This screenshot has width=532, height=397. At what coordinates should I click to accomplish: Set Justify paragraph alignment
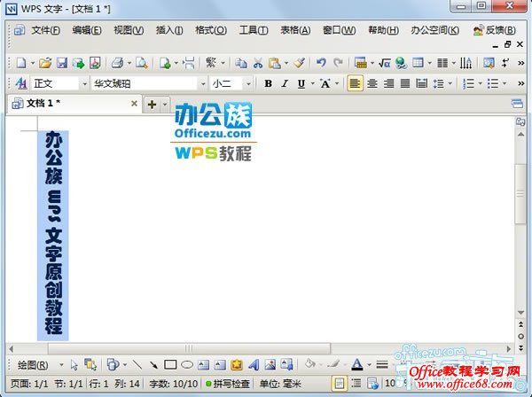[405, 83]
